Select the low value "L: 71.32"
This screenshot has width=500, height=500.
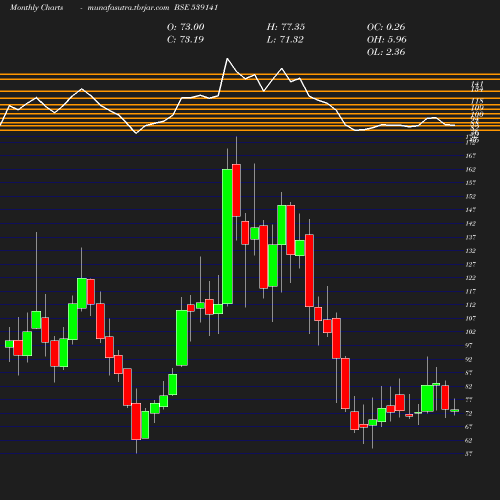(285, 39)
